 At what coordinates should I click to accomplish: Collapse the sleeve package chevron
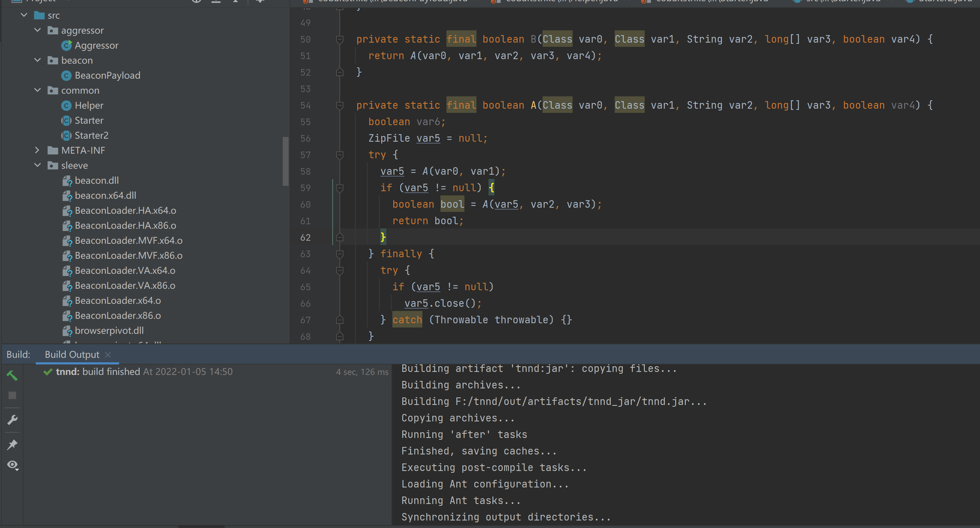37,165
